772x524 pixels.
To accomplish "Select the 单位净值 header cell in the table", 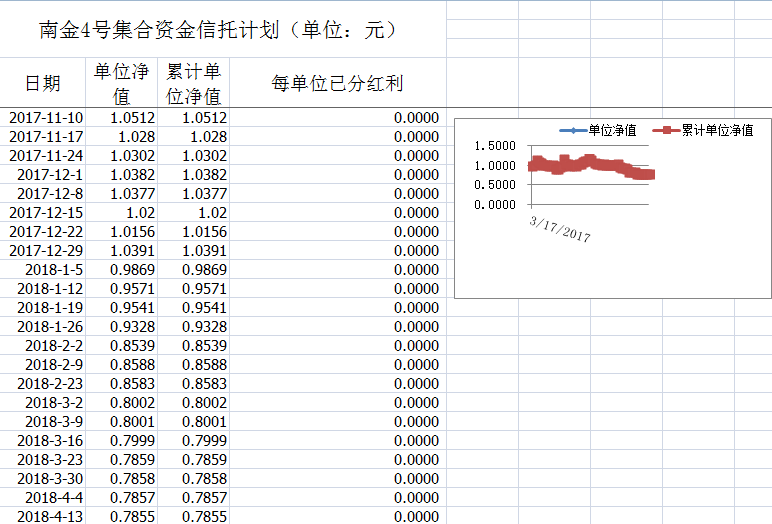I will (x=121, y=83).
